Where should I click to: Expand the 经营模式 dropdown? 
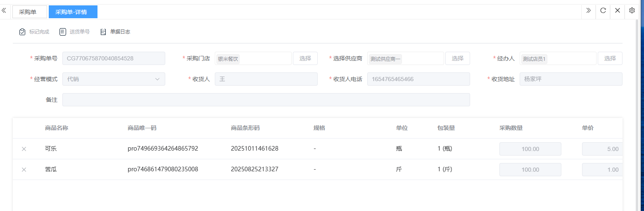[x=114, y=79]
